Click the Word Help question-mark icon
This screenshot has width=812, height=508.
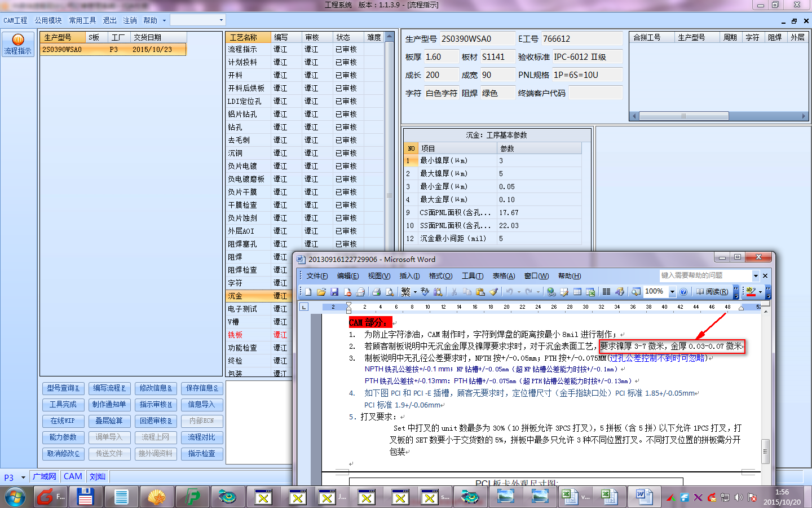click(683, 292)
